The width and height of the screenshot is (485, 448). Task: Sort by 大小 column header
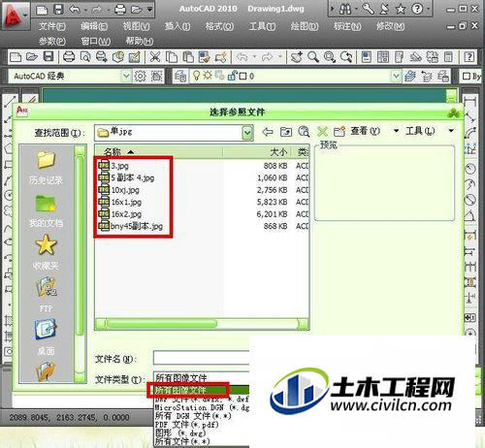coord(257,152)
